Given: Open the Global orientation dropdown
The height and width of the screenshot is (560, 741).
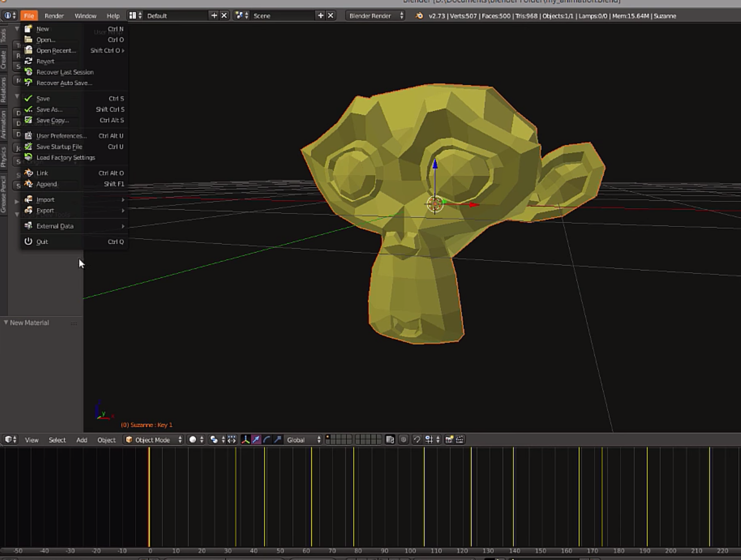Looking at the screenshot, I should (304, 440).
